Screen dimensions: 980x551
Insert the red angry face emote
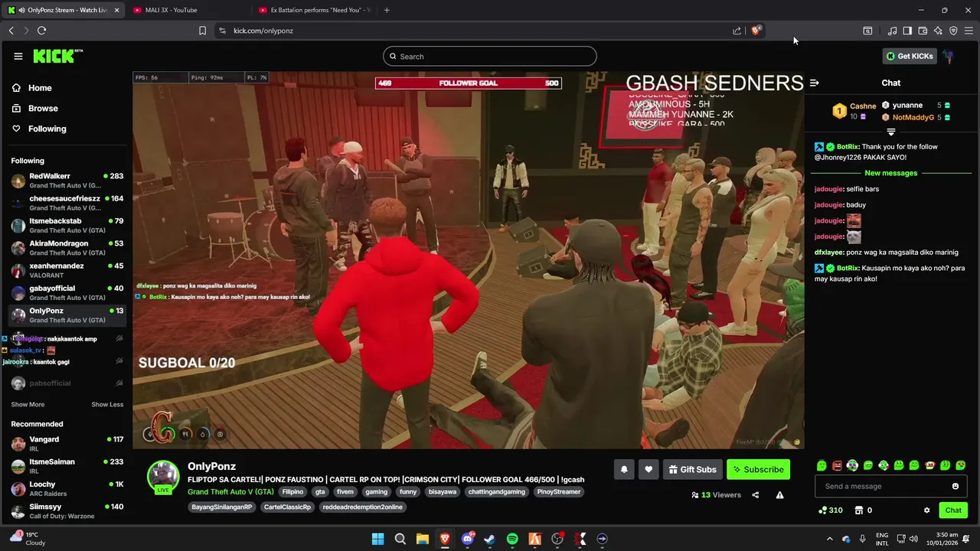pyautogui.click(x=837, y=465)
